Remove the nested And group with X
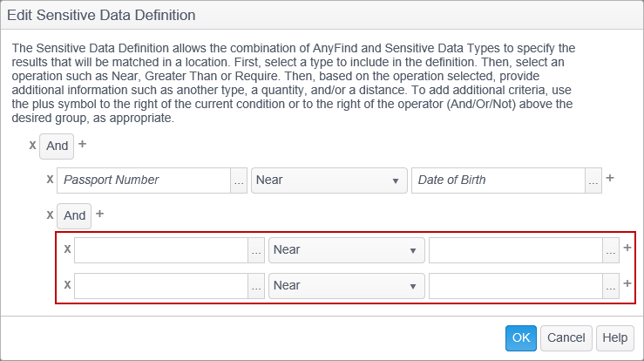This screenshot has height=361, width=644. [50, 215]
